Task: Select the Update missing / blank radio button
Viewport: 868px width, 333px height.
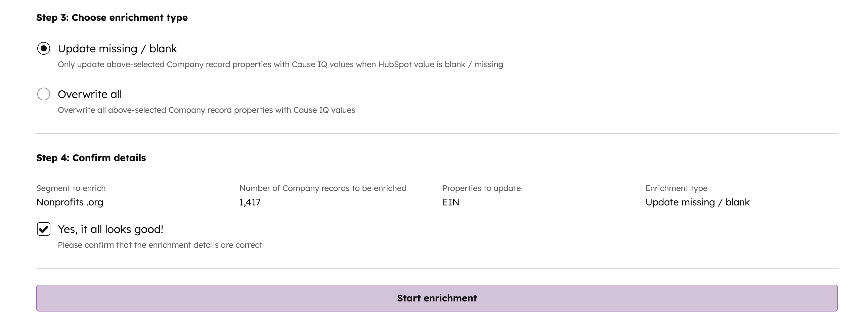Action: click(x=43, y=48)
